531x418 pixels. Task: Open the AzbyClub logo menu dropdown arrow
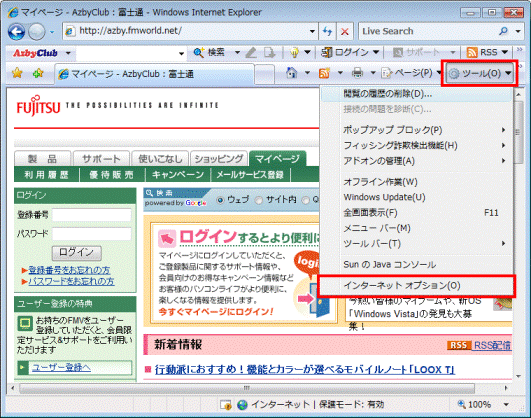coord(68,53)
